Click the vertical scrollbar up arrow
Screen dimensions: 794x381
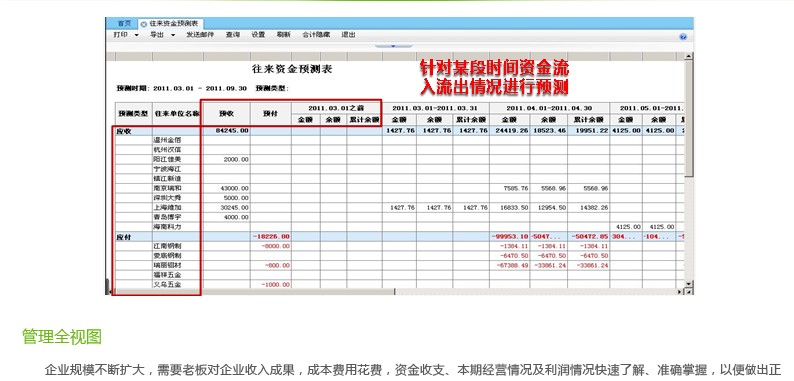pos(688,56)
